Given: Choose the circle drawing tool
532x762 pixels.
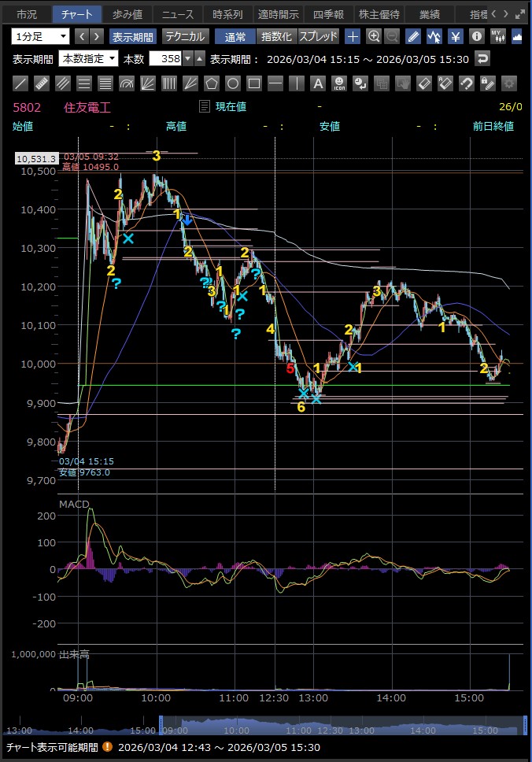Looking at the screenshot, I should coord(233,83).
